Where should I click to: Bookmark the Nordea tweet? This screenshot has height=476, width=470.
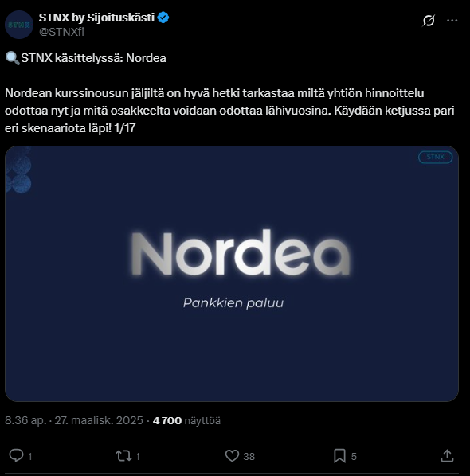[x=339, y=456]
